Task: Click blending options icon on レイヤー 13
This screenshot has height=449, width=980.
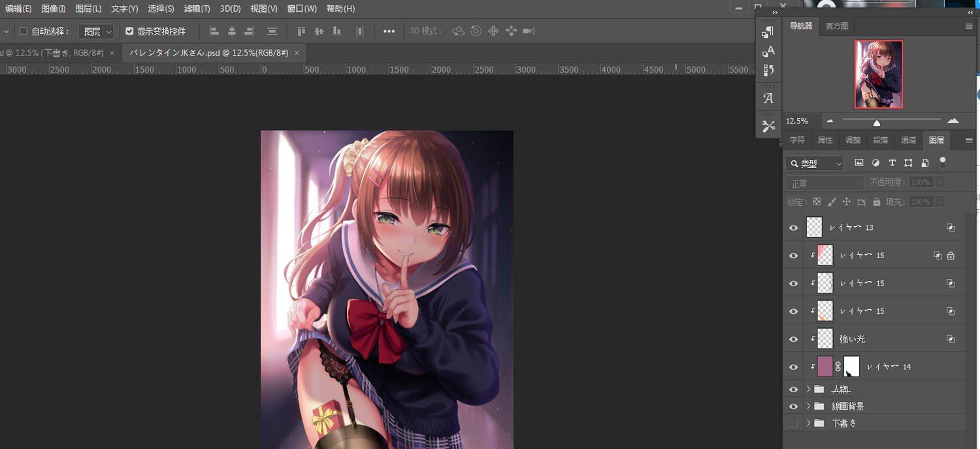Action: pos(951,227)
